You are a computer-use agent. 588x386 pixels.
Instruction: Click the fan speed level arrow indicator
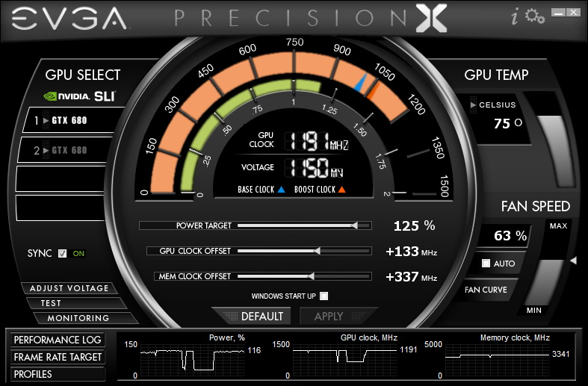tap(573, 261)
